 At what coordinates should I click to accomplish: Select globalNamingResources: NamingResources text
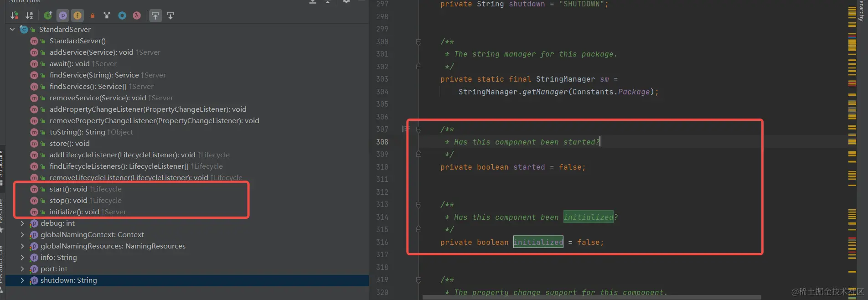coord(113,246)
